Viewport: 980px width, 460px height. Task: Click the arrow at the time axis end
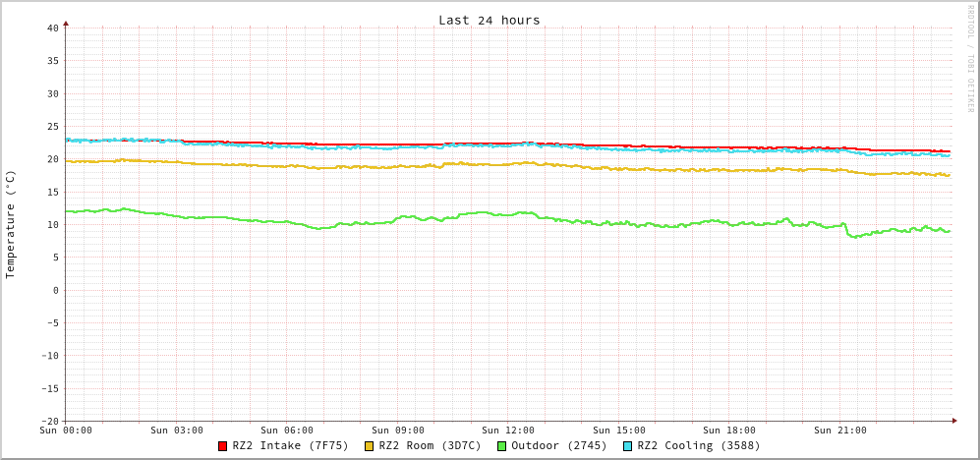tap(953, 421)
